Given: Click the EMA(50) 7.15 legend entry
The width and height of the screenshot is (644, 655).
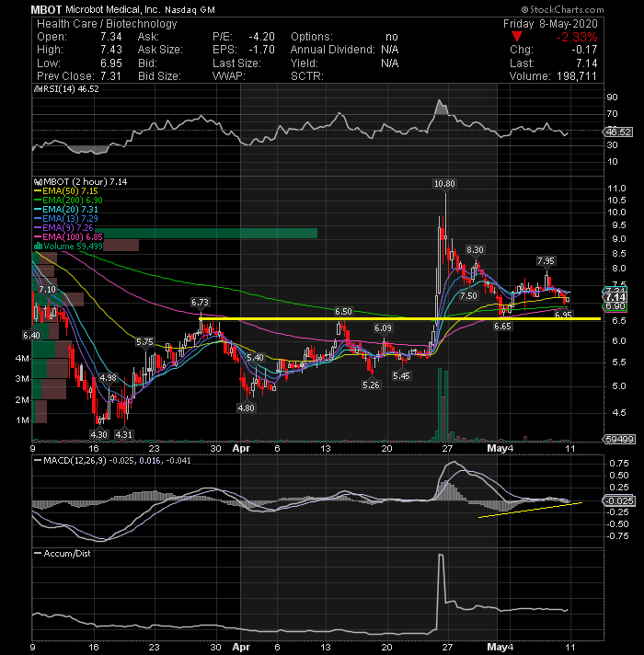Looking at the screenshot, I should (66, 191).
